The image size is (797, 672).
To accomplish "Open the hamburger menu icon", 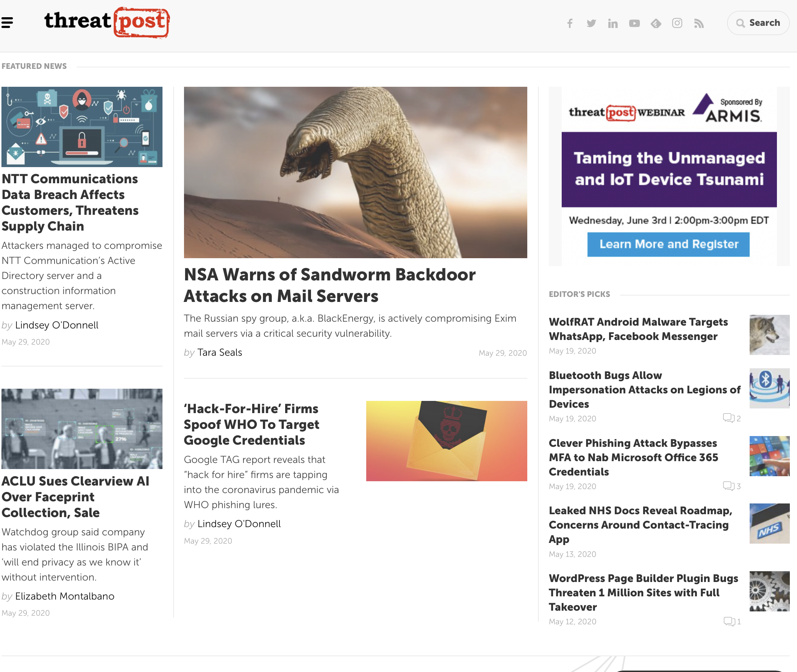I will 7,23.
